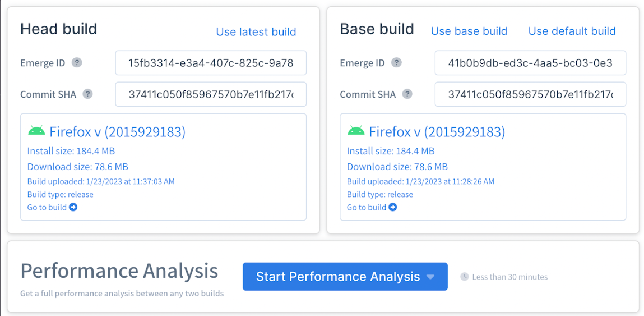
Task: Click help icon beside Head build Emerge ID
Action: (77, 63)
